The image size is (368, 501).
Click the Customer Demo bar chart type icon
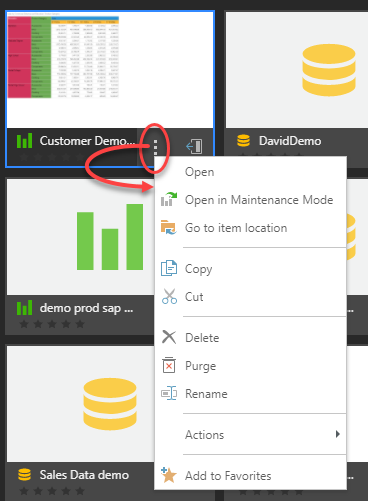click(24, 141)
